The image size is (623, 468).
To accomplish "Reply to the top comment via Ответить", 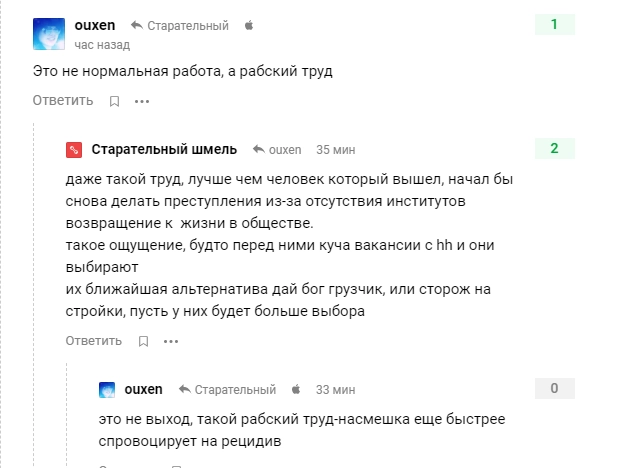I will point(63,101).
